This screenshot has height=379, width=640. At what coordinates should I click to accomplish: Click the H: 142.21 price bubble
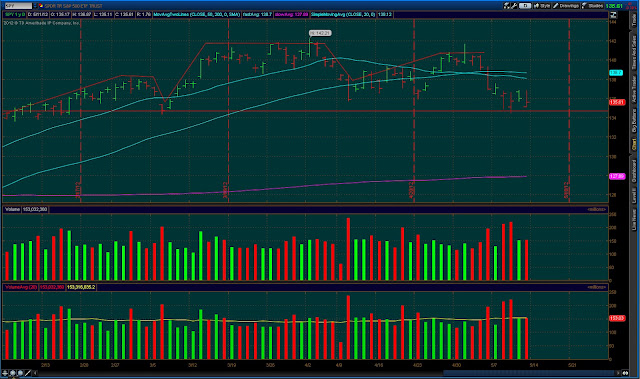click(x=320, y=33)
